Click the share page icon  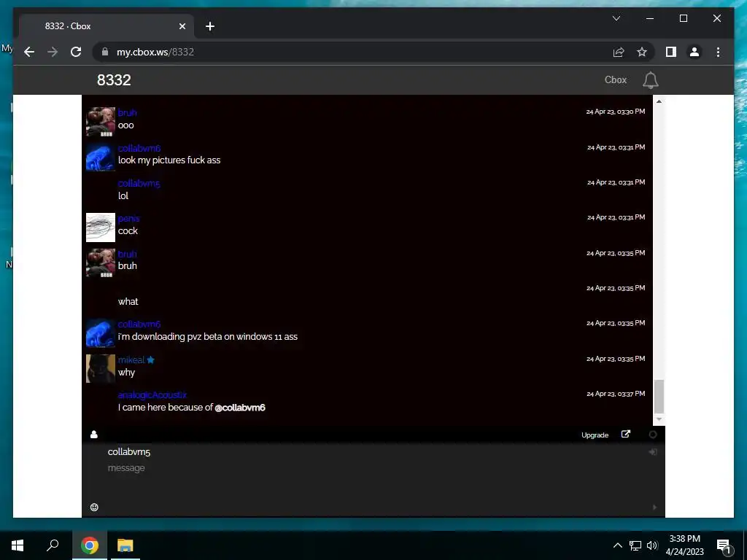pos(619,52)
